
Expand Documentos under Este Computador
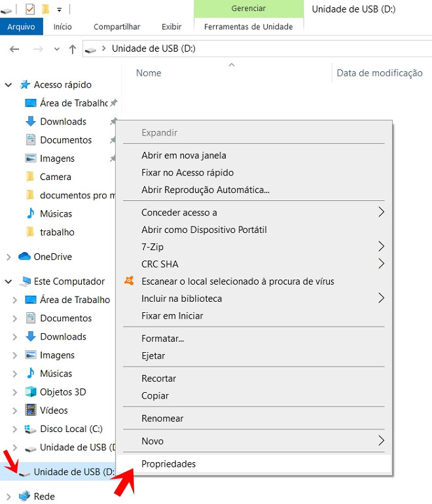(15, 319)
